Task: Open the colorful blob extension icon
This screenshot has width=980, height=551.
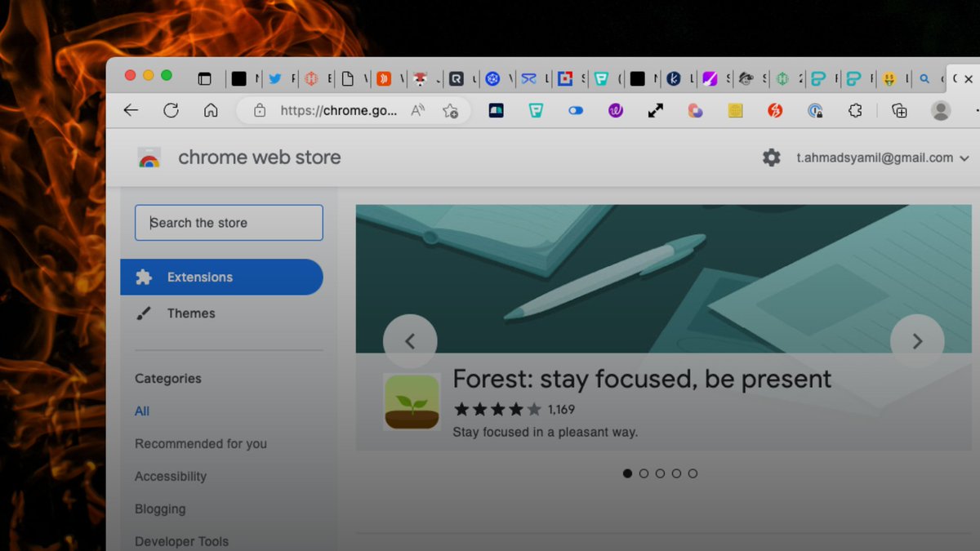Action: (695, 110)
